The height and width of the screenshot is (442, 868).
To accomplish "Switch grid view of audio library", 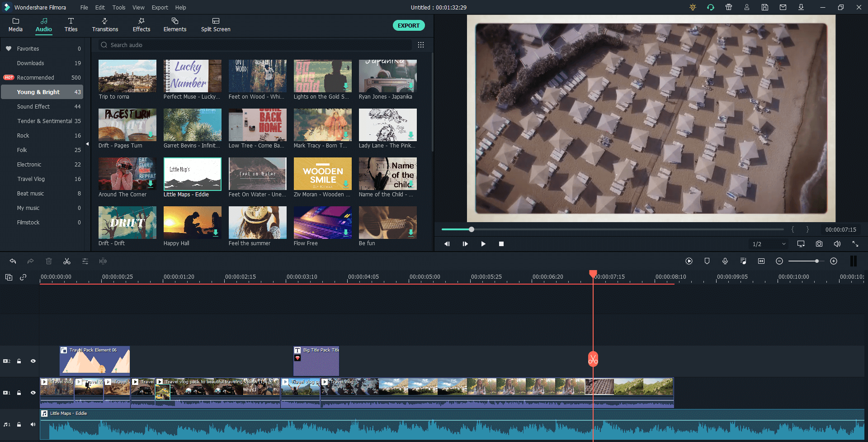I will [x=421, y=45].
